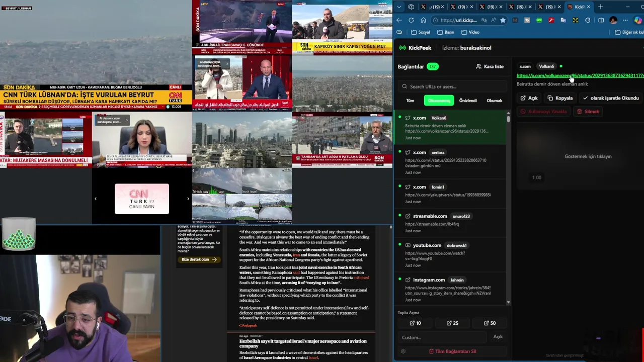Open browser settings and more menu
This screenshot has width=644, height=362.
(625, 20)
